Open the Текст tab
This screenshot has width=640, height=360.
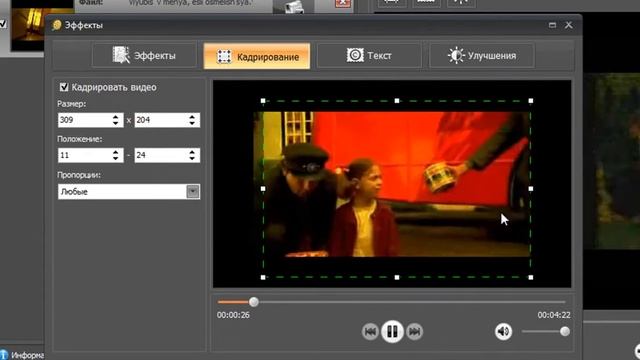369,56
